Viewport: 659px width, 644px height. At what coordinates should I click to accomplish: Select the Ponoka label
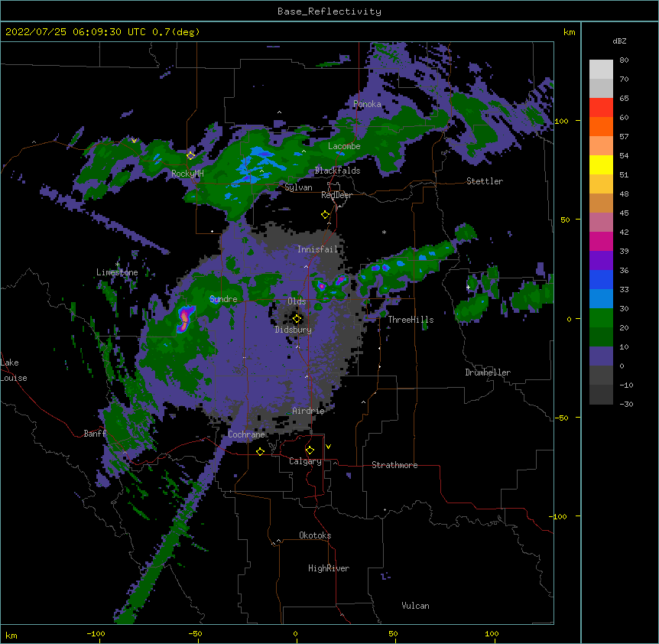[367, 104]
